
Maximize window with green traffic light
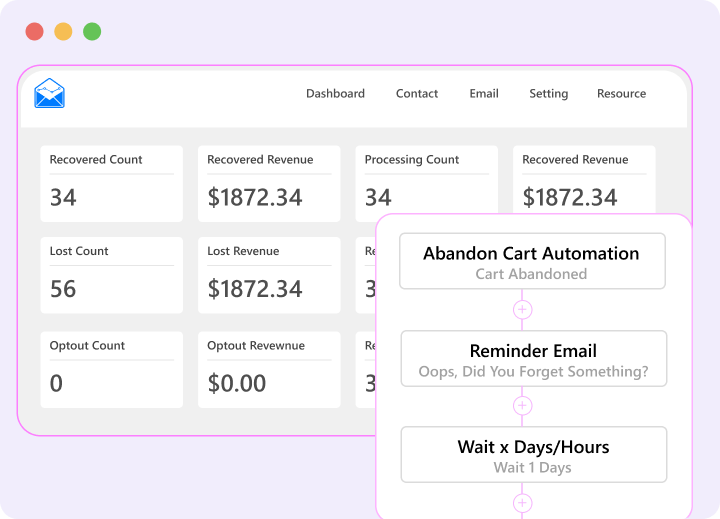pyautogui.click(x=92, y=32)
